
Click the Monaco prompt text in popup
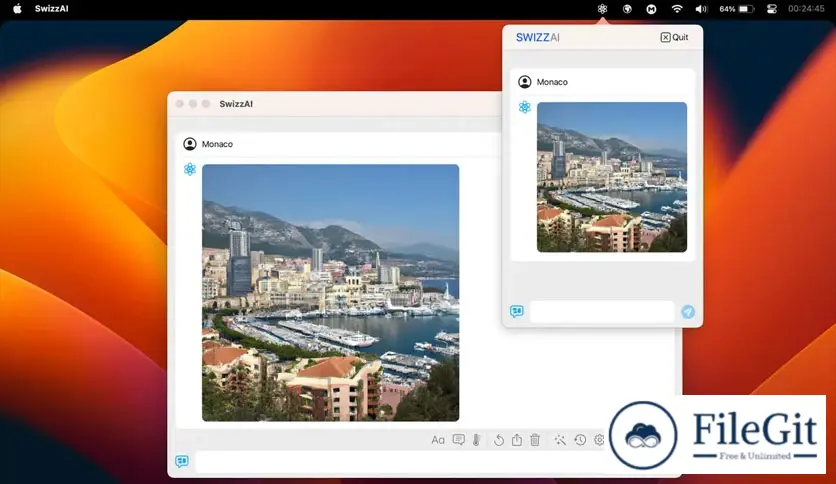click(x=552, y=82)
